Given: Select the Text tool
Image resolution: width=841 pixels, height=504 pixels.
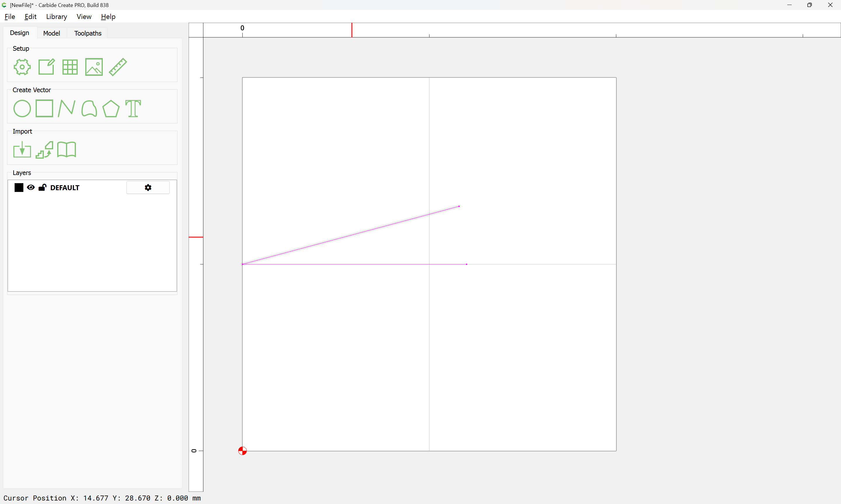Looking at the screenshot, I should point(133,109).
